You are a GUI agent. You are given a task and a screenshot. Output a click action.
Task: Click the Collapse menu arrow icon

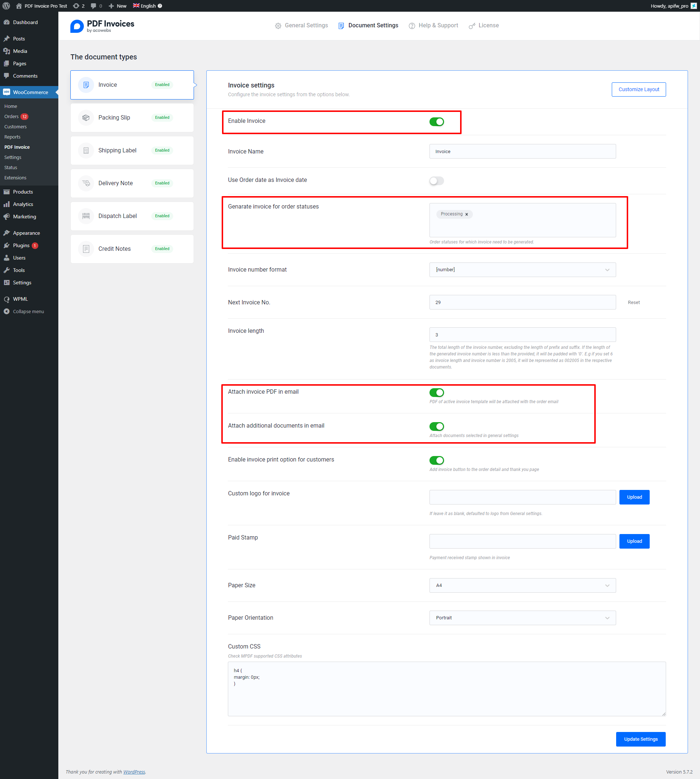[x=7, y=311]
